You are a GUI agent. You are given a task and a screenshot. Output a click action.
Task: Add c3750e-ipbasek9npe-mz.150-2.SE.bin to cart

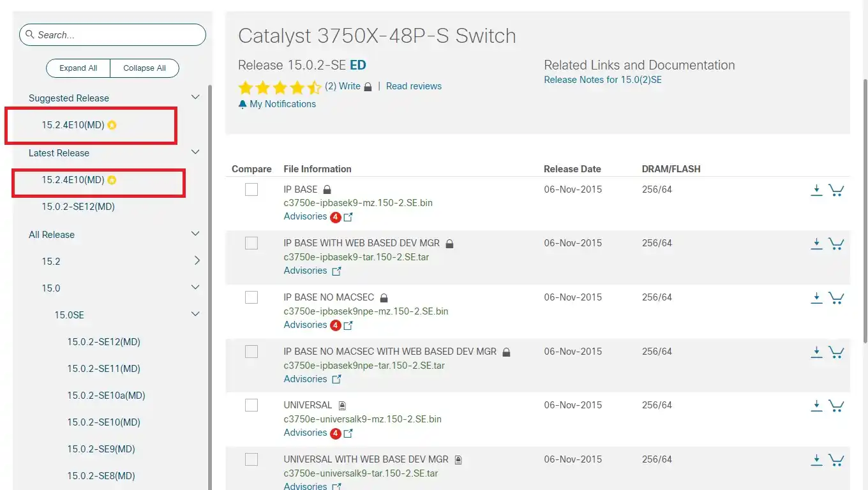(x=836, y=298)
